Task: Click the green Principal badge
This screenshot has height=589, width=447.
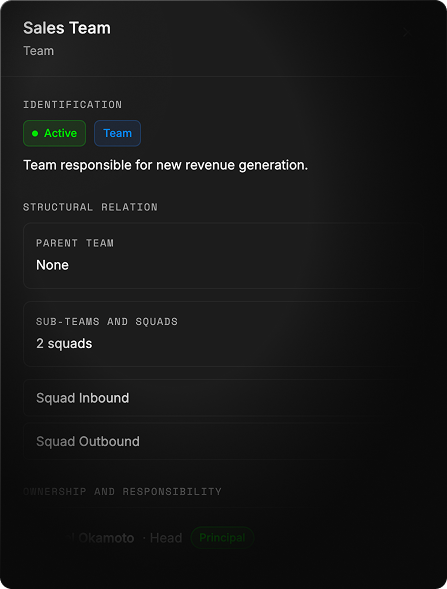Action: pyautogui.click(x=222, y=538)
